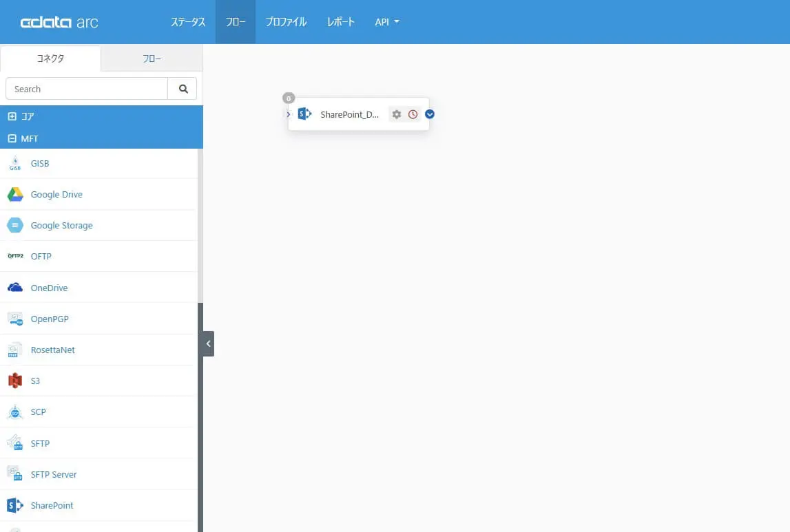Click the clock schedule icon on node
Screen dimensions: 790x532
(413, 114)
